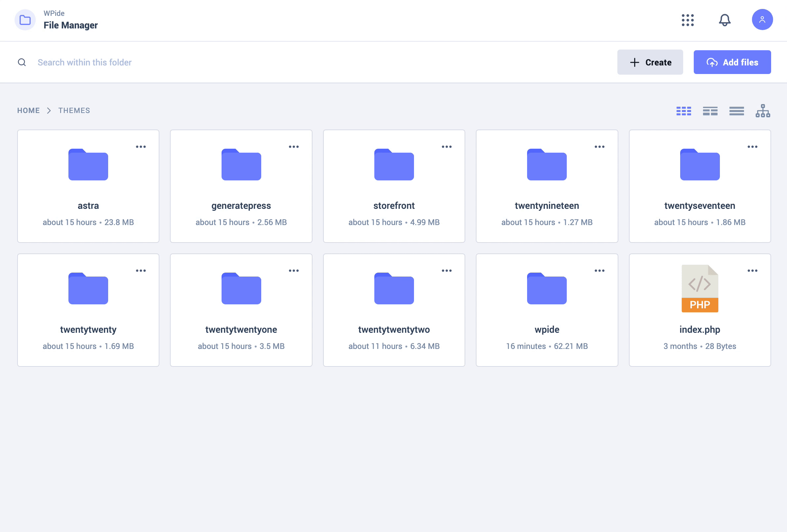Click the twentytwentyone folder name
Viewport: 787px width, 532px height.
241,330
